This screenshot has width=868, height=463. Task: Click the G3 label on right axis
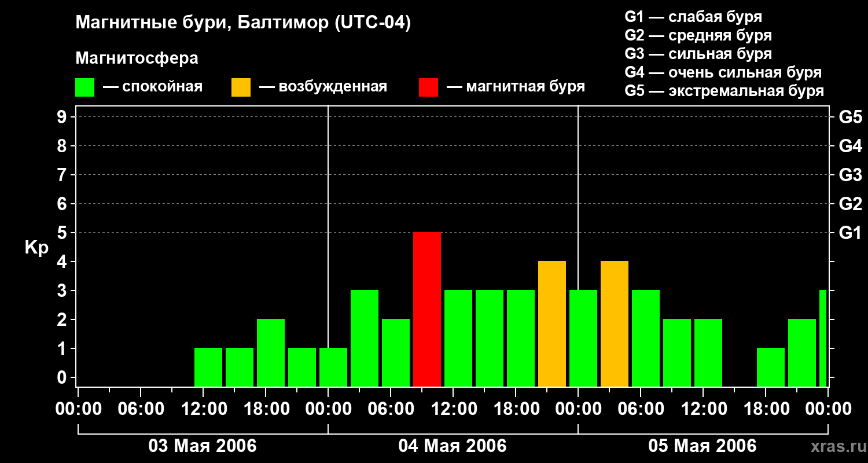(x=850, y=175)
